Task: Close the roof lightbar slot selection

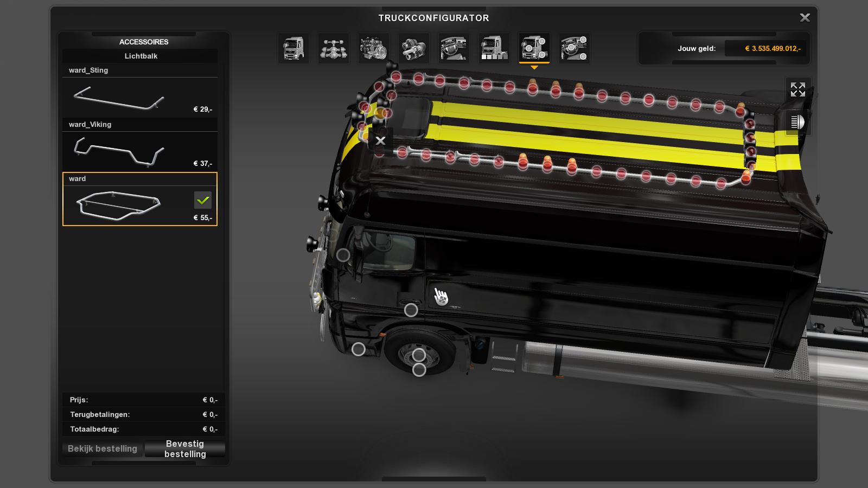Action: click(x=380, y=141)
